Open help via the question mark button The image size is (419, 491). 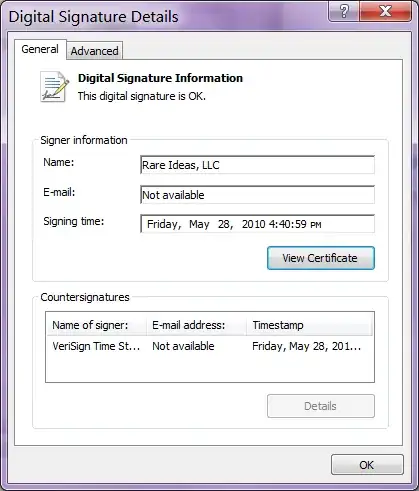[x=344, y=11]
